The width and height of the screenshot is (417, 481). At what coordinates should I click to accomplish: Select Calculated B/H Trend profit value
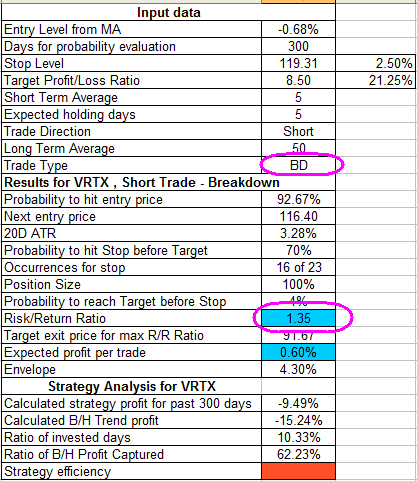point(298,420)
